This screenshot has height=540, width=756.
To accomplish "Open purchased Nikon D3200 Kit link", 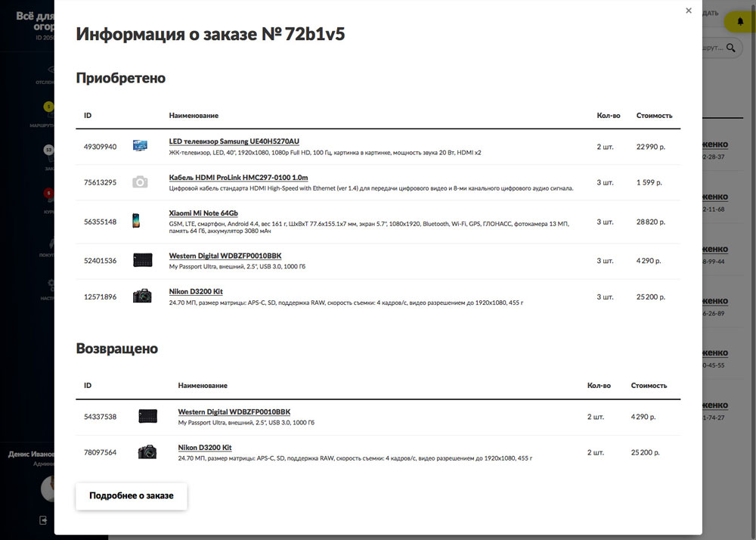I will (196, 291).
